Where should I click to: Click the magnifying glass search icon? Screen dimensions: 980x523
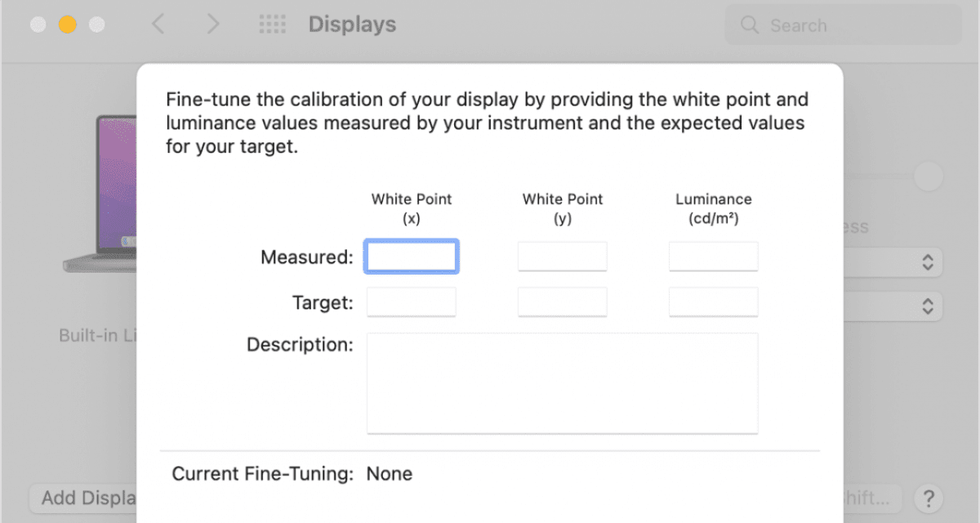(x=749, y=25)
